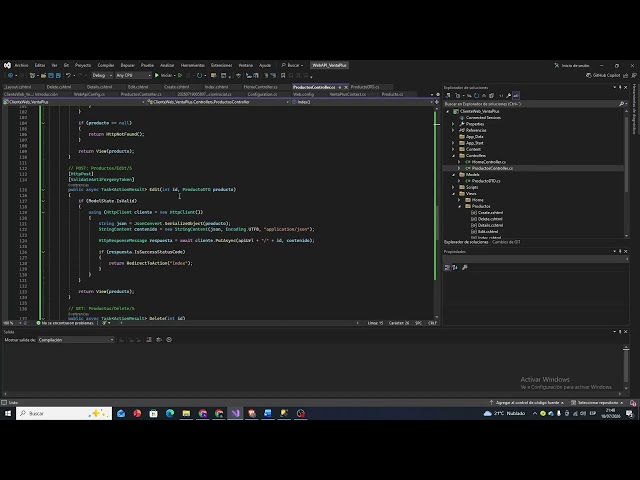Click the clock icon in Output panel toolbar

[x=169, y=340]
